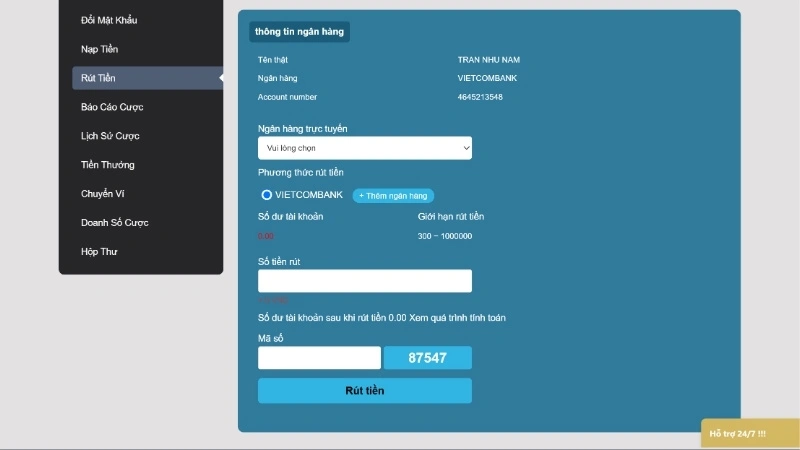Go to Chuyển Ví
Screen dimensions: 800x450
(101, 194)
